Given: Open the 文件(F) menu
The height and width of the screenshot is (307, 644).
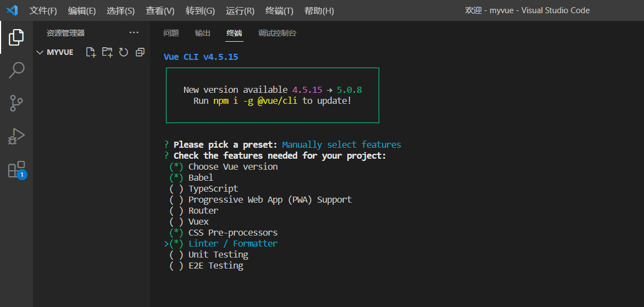Looking at the screenshot, I should click(43, 10).
